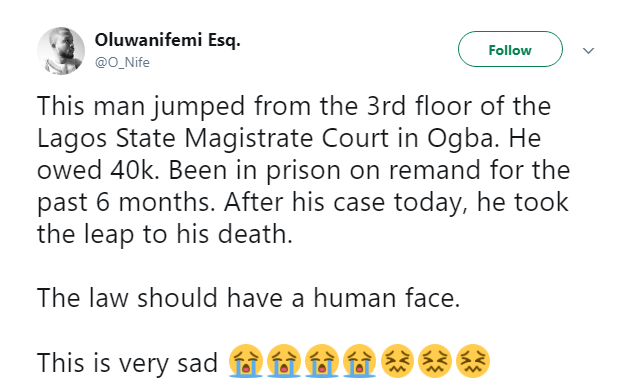Click the third loudly crying face emoji
This screenshot has height=388, width=628.
(322, 361)
